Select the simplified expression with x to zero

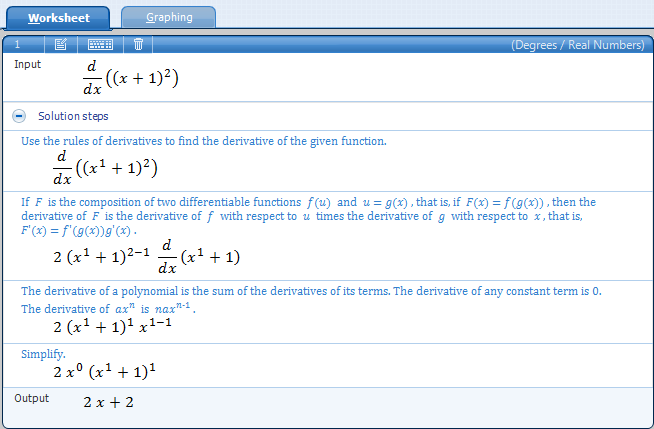click(x=105, y=372)
